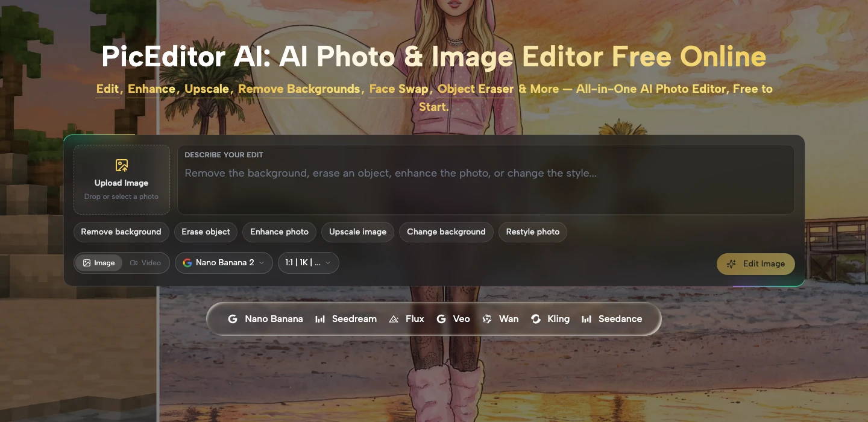
Task: Click the Flux triangle icon
Action: point(394,319)
